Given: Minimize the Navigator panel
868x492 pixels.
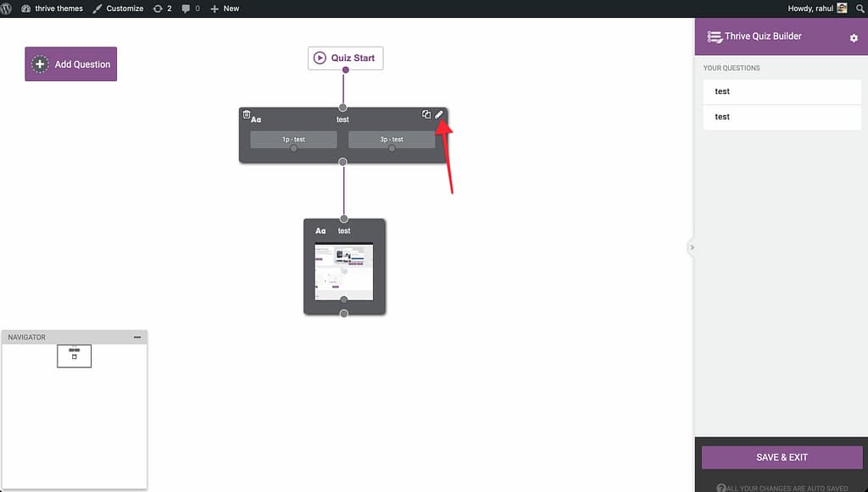Looking at the screenshot, I should (x=137, y=337).
